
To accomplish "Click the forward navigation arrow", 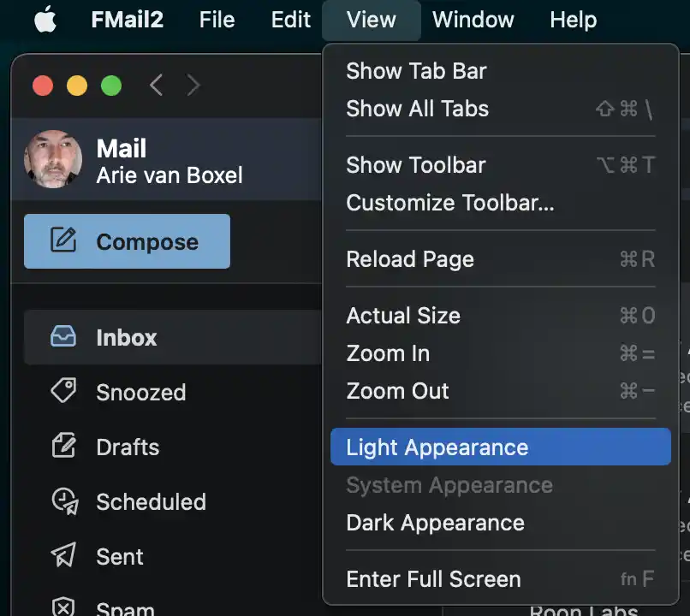I will pyautogui.click(x=193, y=86).
